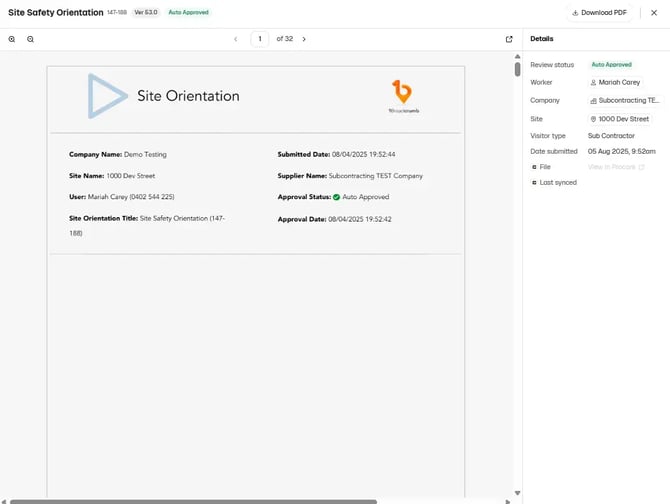The width and height of the screenshot is (670, 504).
Task: Click the 'Sub Contractor' visitor type value
Action: click(611, 136)
